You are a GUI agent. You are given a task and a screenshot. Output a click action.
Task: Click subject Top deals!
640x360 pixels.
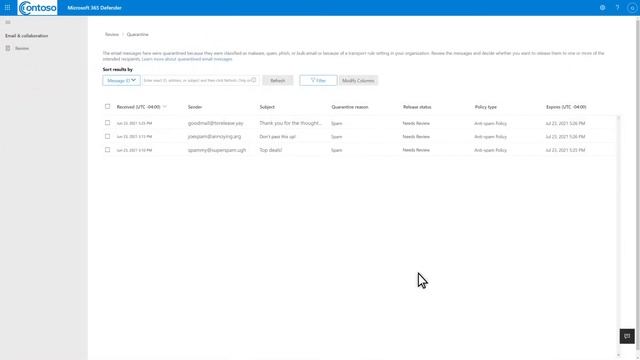tap(271, 150)
